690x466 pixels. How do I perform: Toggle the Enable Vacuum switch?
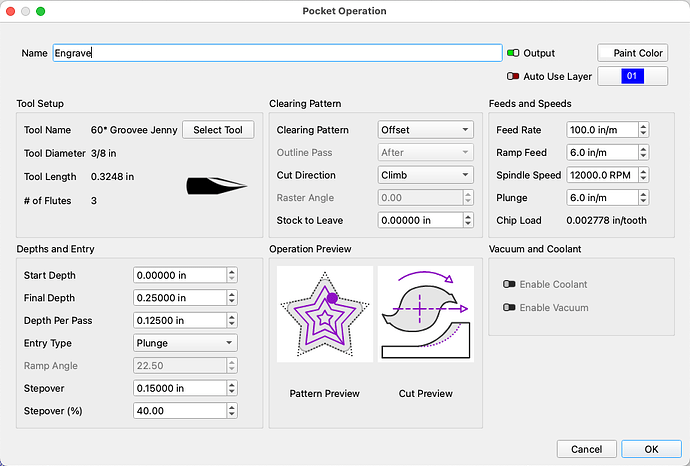coord(509,307)
